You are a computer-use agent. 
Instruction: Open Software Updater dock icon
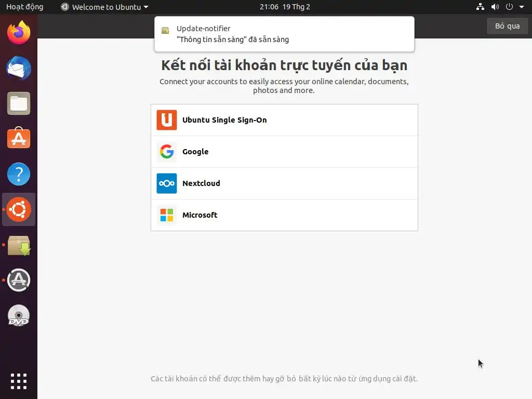pos(19,280)
